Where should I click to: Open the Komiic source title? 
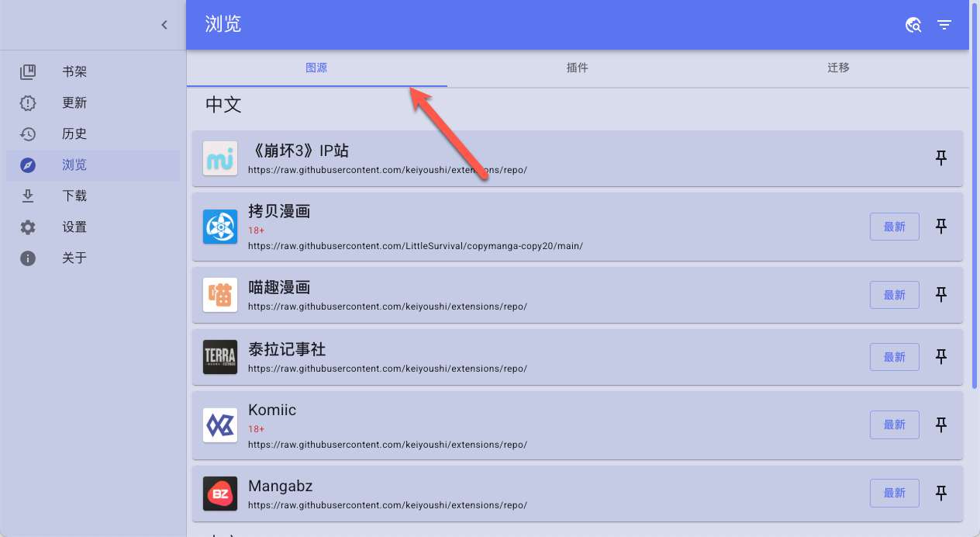point(272,410)
